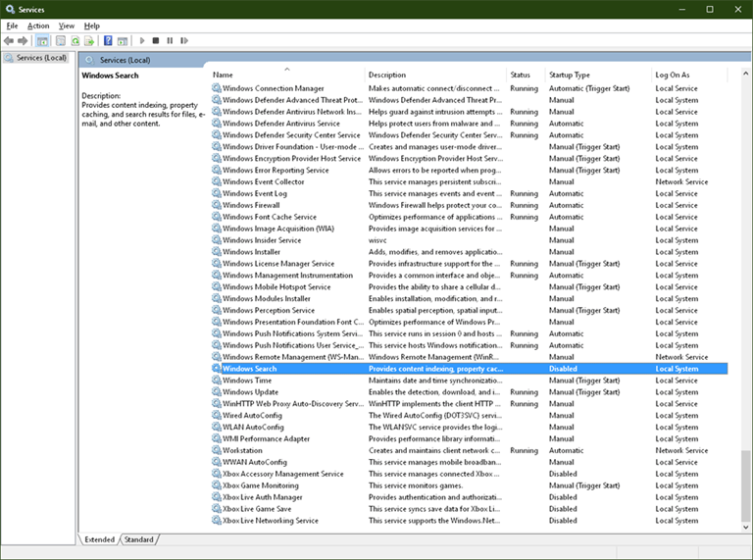The width and height of the screenshot is (753, 560).
Task: Click the Forward arrow in toolbar
Action: (23, 41)
